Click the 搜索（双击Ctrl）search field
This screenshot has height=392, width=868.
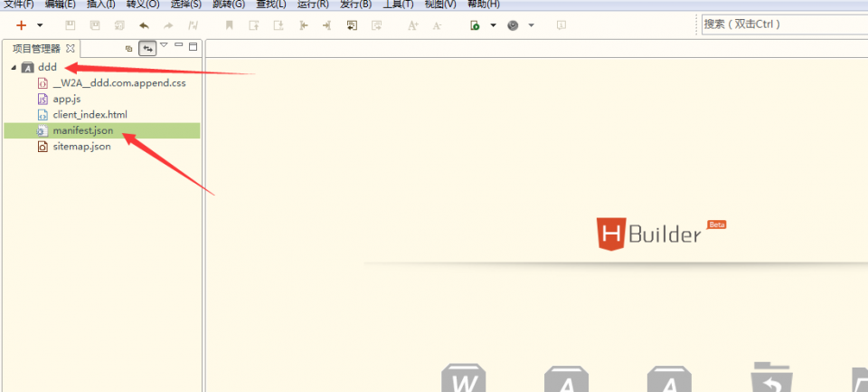[x=785, y=25]
